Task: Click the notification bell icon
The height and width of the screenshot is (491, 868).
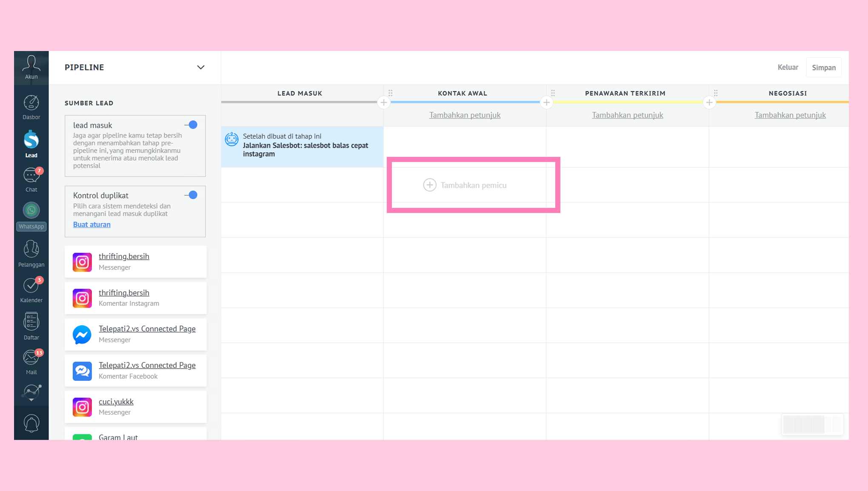Action: click(x=31, y=423)
